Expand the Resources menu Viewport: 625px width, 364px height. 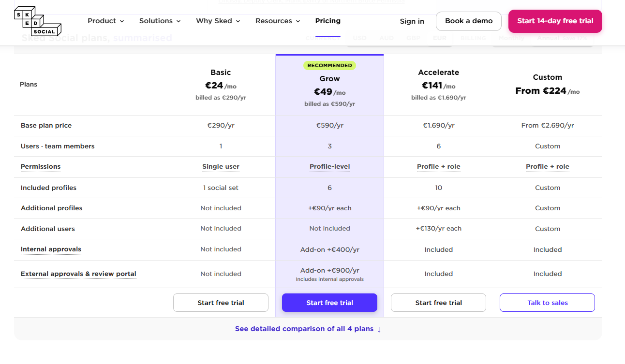tap(278, 21)
